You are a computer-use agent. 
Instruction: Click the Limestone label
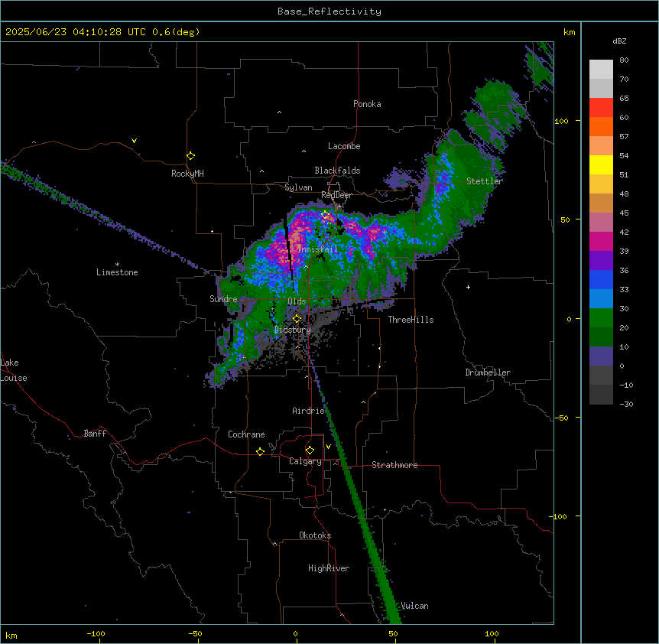(117, 272)
